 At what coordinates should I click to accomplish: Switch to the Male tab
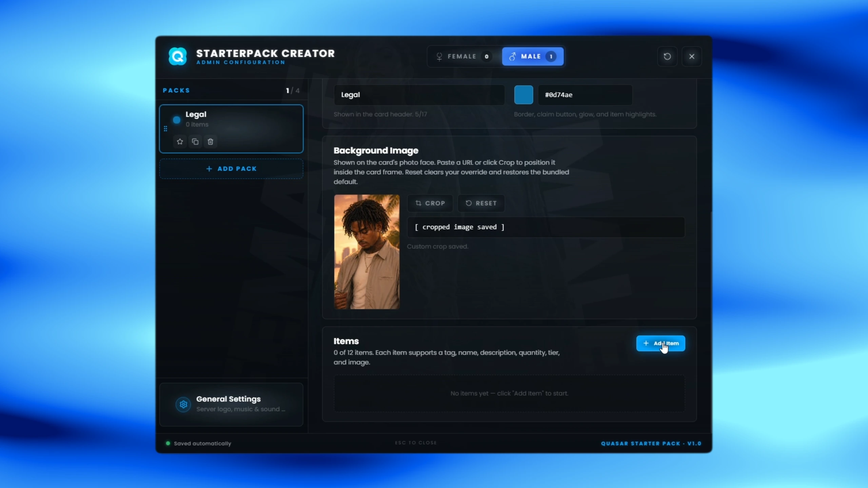point(533,56)
